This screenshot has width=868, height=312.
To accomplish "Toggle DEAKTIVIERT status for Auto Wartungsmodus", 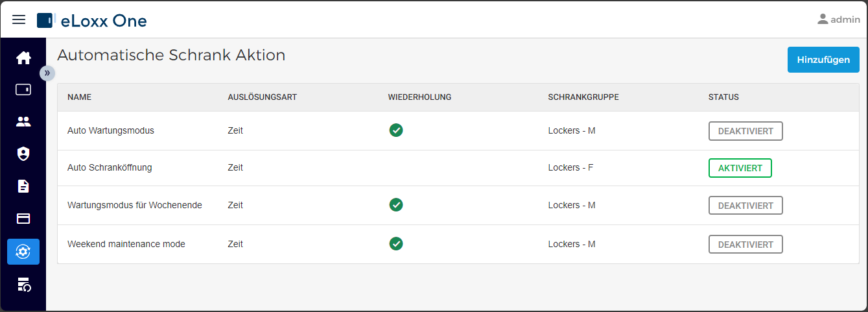I will pyautogui.click(x=745, y=131).
